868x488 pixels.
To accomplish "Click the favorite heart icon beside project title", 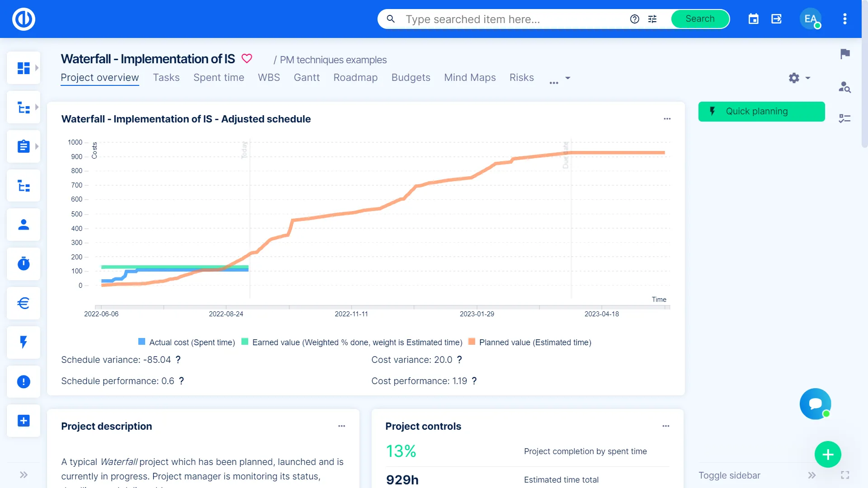I will (247, 59).
